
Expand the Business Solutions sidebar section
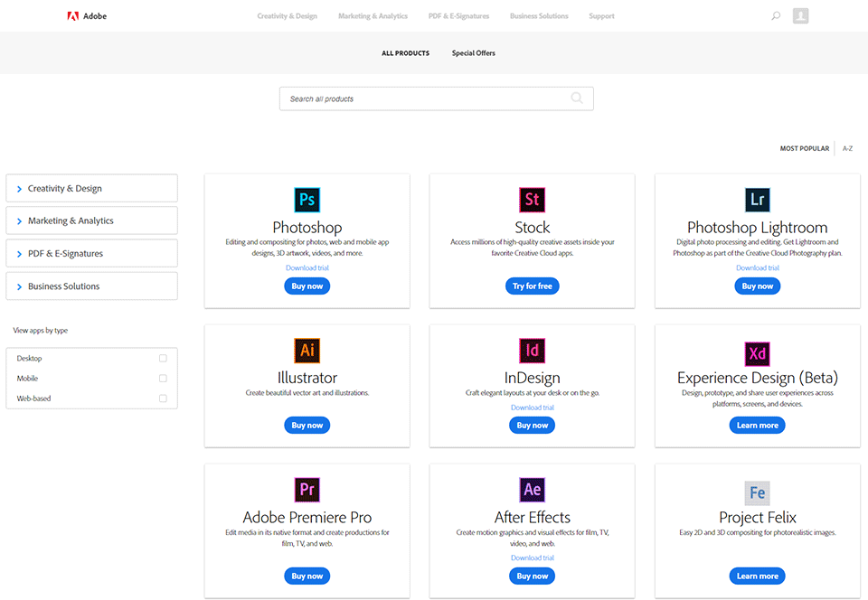click(x=92, y=286)
